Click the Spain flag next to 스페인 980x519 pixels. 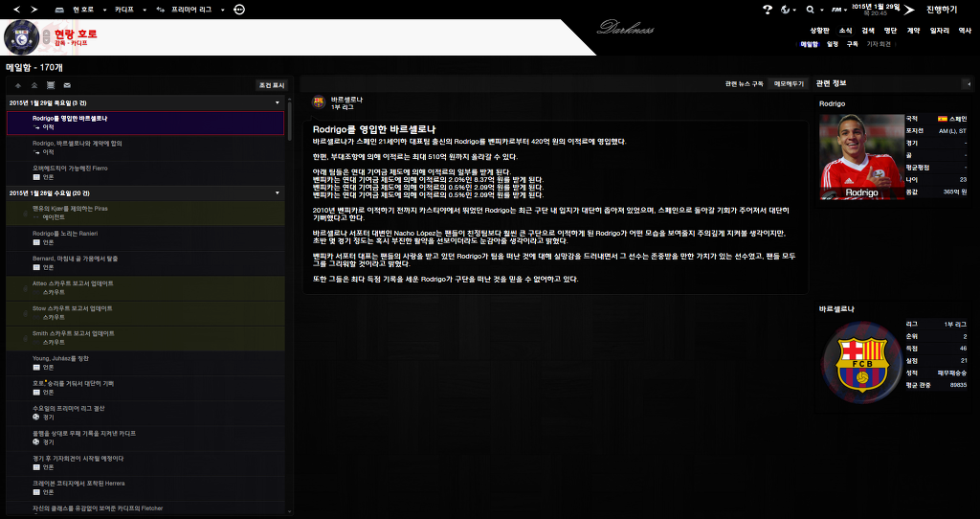[x=942, y=119]
